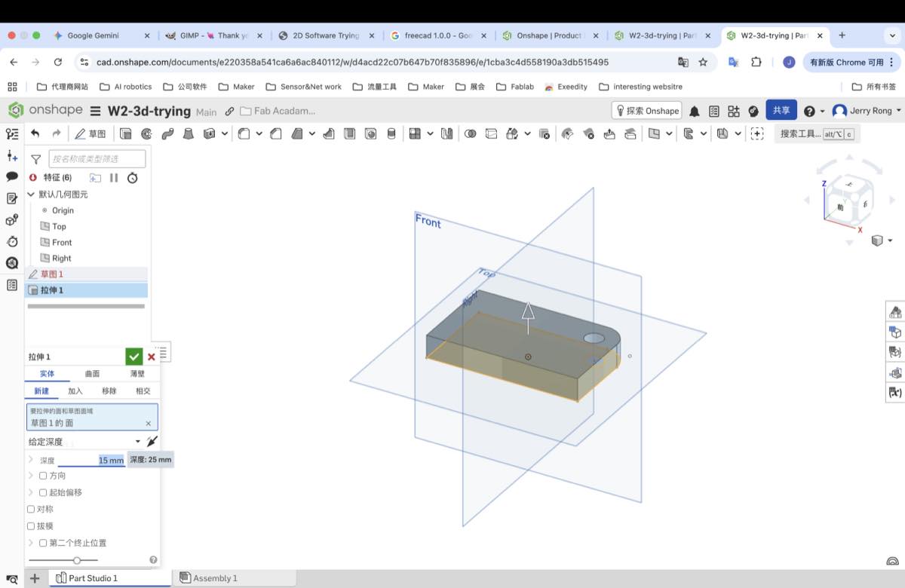Open the App Store grid icon
The width and height of the screenshot is (905, 588).
[734, 111]
